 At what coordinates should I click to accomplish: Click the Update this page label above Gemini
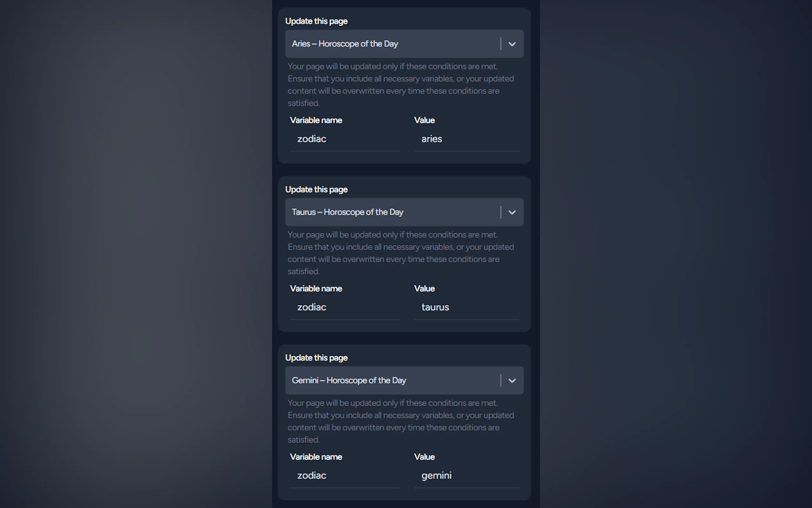316,358
